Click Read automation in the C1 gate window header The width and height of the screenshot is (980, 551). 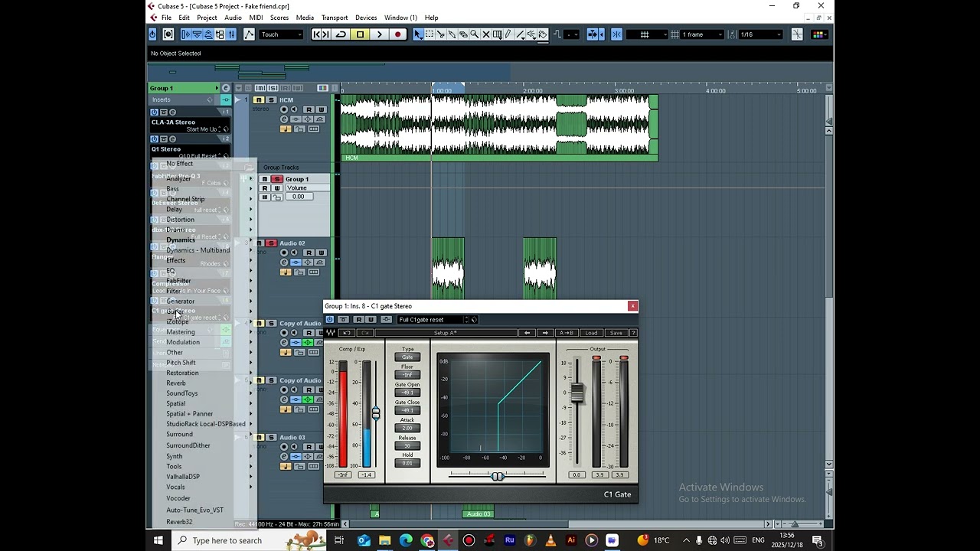[358, 320]
